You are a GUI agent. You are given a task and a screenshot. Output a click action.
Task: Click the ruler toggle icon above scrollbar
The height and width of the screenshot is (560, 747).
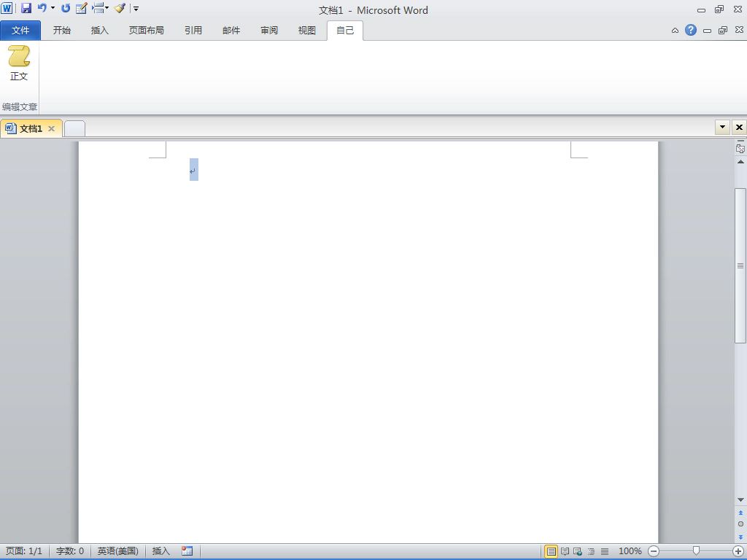point(740,147)
